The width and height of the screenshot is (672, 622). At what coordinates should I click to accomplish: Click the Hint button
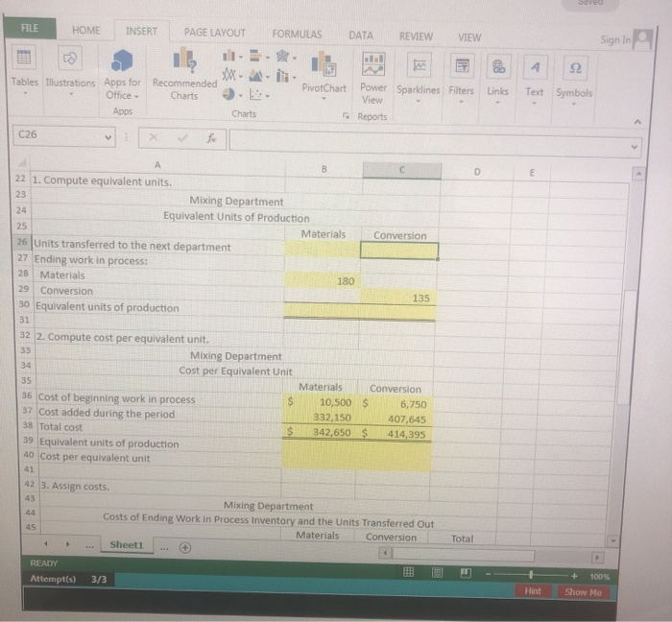point(533,591)
